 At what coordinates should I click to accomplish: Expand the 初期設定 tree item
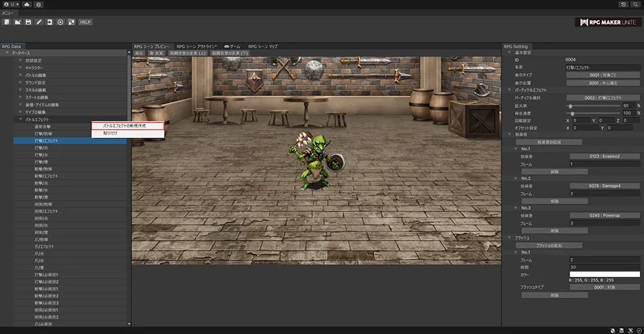[19, 60]
